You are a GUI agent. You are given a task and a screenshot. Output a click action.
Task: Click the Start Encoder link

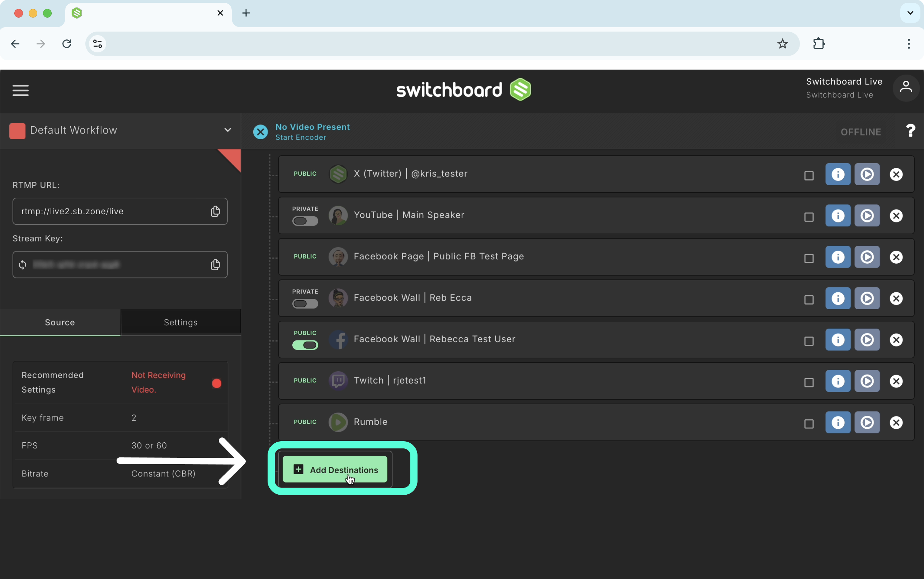point(301,137)
